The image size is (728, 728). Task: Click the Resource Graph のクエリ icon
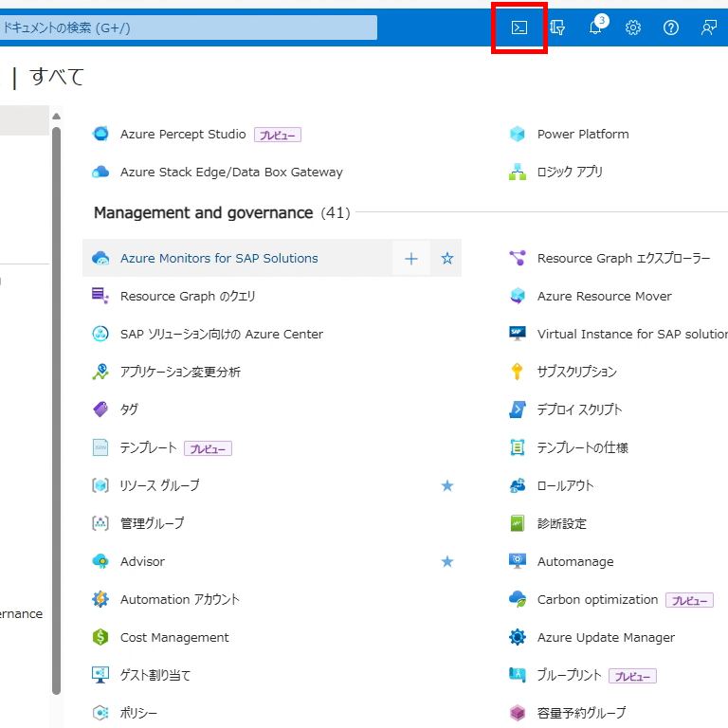[100, 296]
